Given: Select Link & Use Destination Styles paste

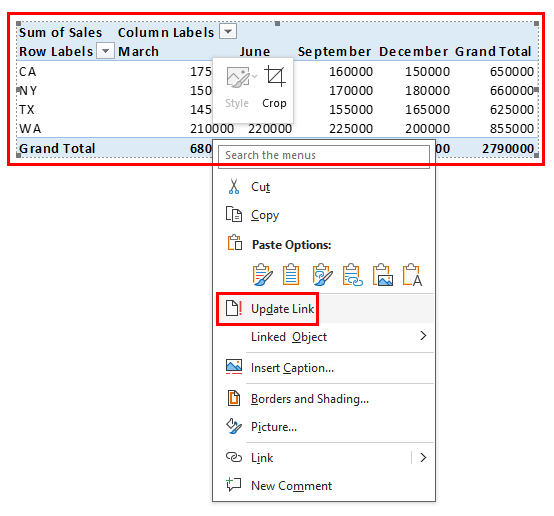Looking at the screenshot, I should tap(352, 275).
